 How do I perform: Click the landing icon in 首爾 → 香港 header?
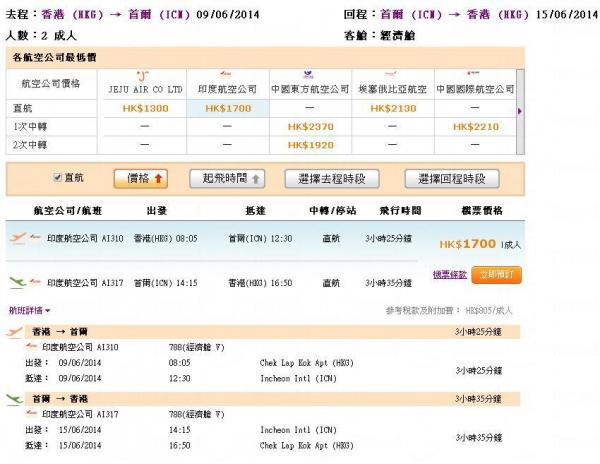[14, 400]
